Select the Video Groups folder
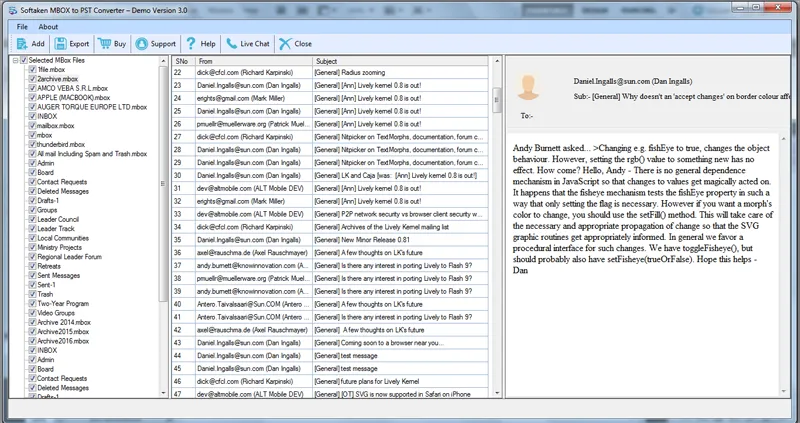 point(56,313)
